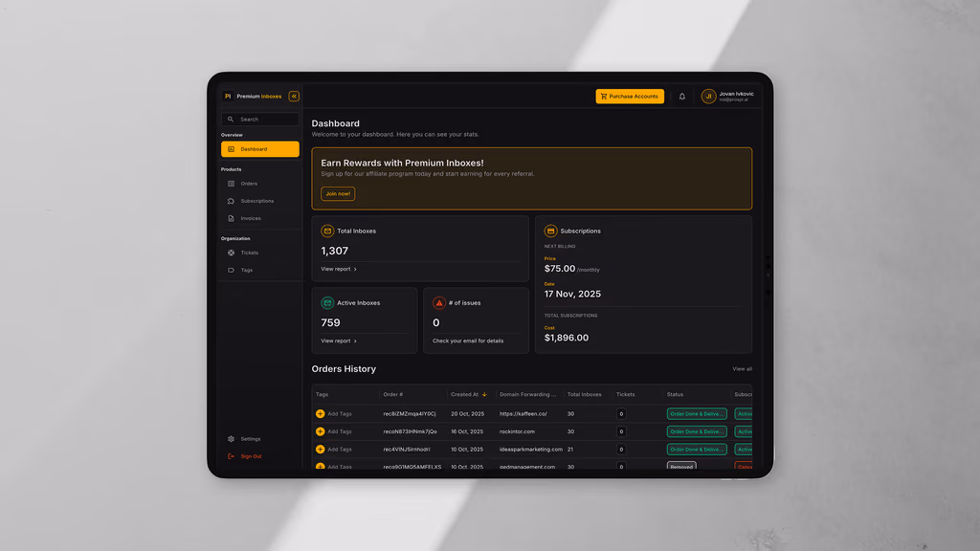Click the $75.00 monthly price
The height and width of the screenshot is (551, 980).
(559, 269)
